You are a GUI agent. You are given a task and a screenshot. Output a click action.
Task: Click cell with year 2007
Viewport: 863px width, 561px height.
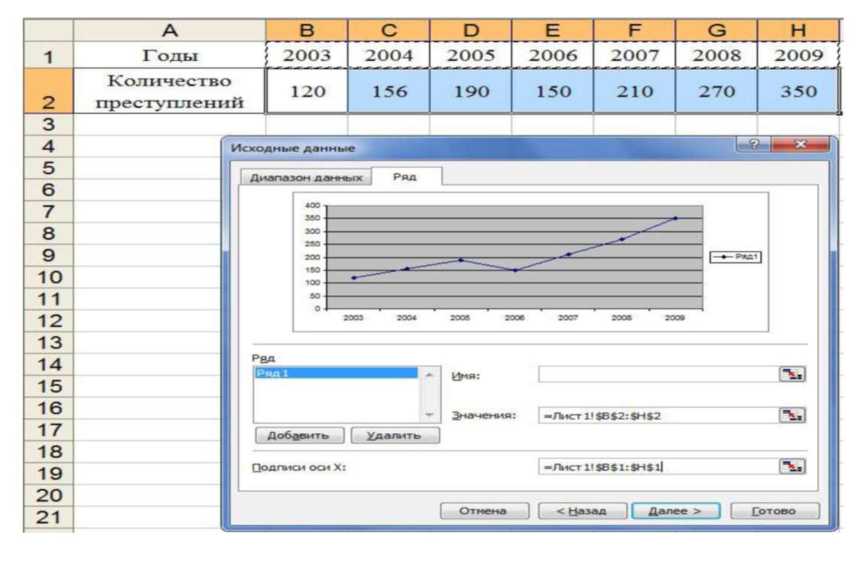(x=635, y=55)
